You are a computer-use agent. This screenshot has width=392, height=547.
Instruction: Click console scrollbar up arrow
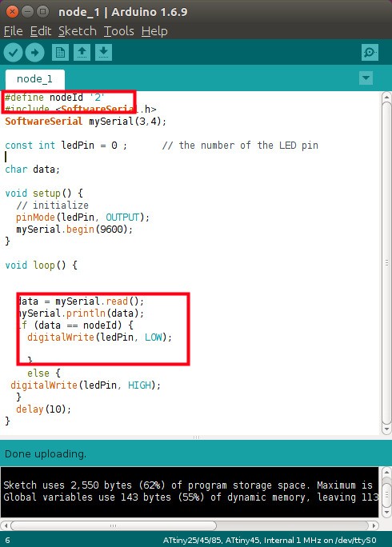(x=386, y=473)
